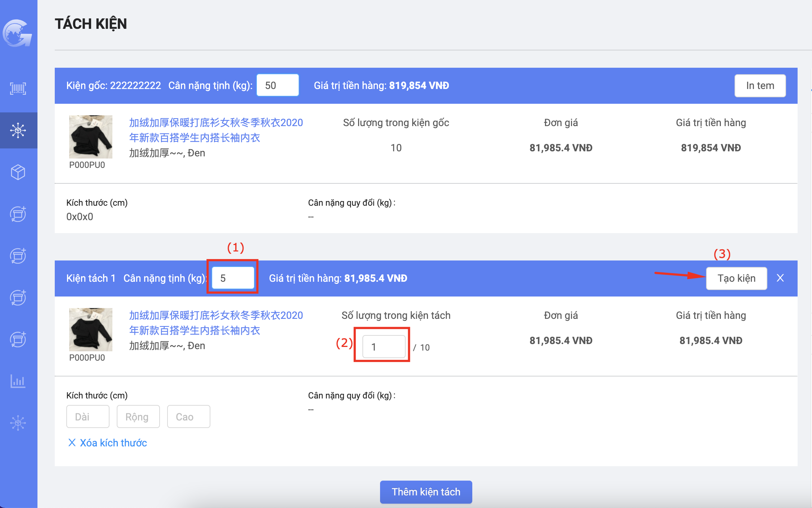Click product thumbnail in Kiện gốc section

coord(90,137)
